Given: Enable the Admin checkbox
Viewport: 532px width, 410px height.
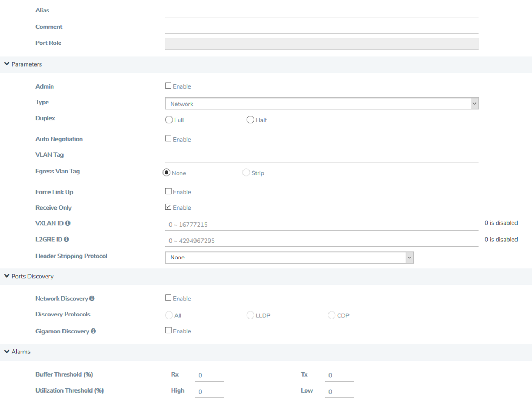Looking at the screenshot, I should [168, 86].
